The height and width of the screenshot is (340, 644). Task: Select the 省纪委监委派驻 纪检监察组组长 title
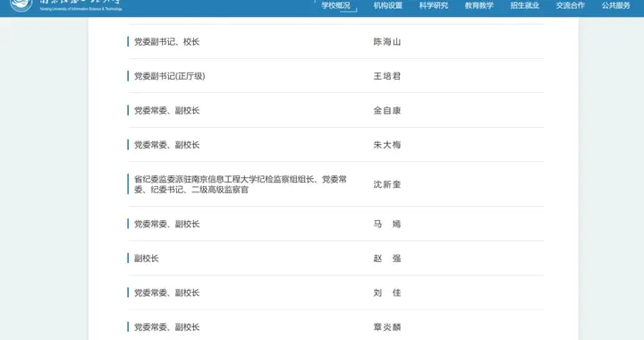coord(241,184)
